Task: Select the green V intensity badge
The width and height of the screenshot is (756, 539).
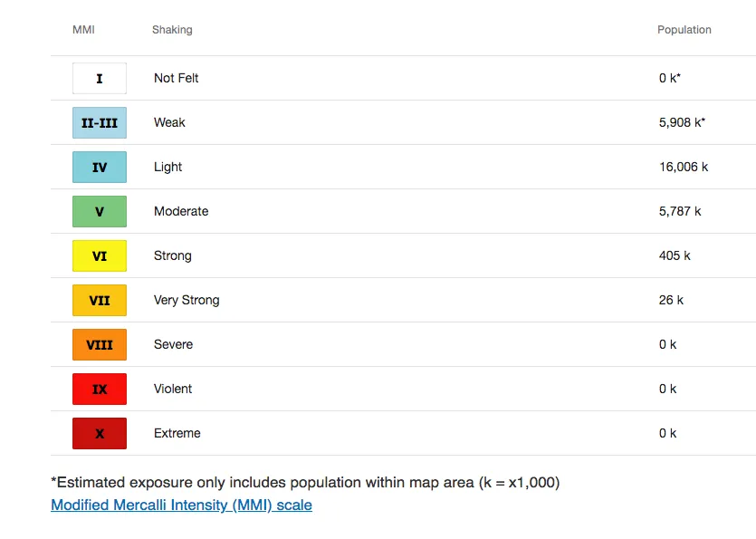Action: click(100, 211)
